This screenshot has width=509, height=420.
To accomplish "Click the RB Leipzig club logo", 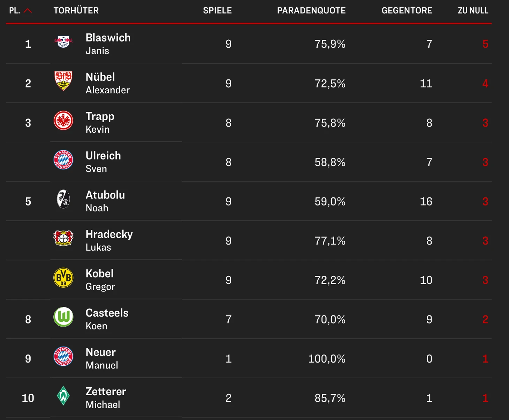I will [x=63, y=42].
